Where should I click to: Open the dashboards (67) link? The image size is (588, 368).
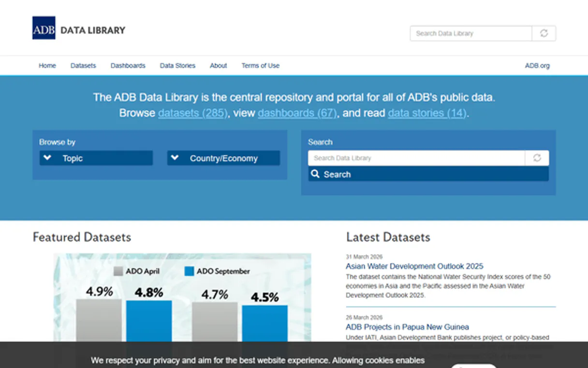pyautogui.click(x=296, y=113)
